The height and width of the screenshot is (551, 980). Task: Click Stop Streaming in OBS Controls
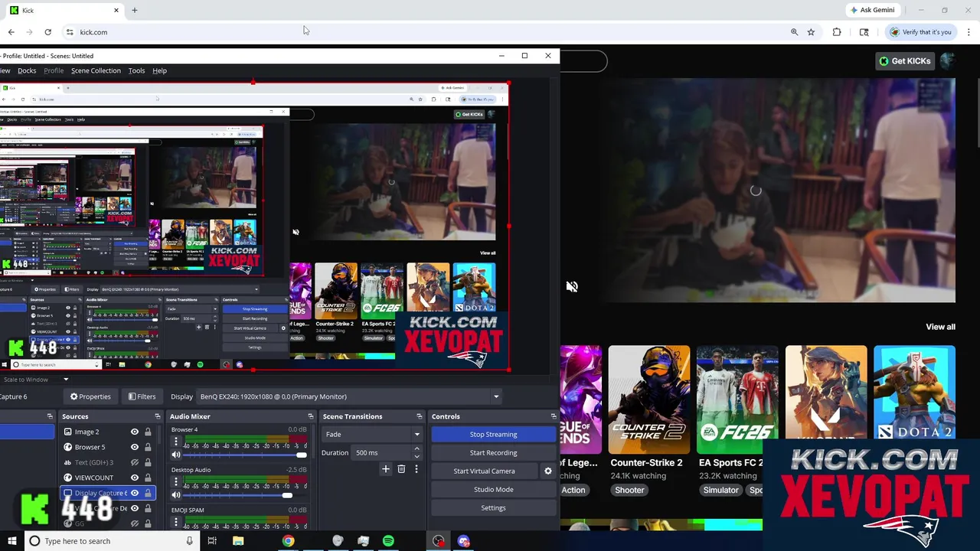(x=493, y=435)
